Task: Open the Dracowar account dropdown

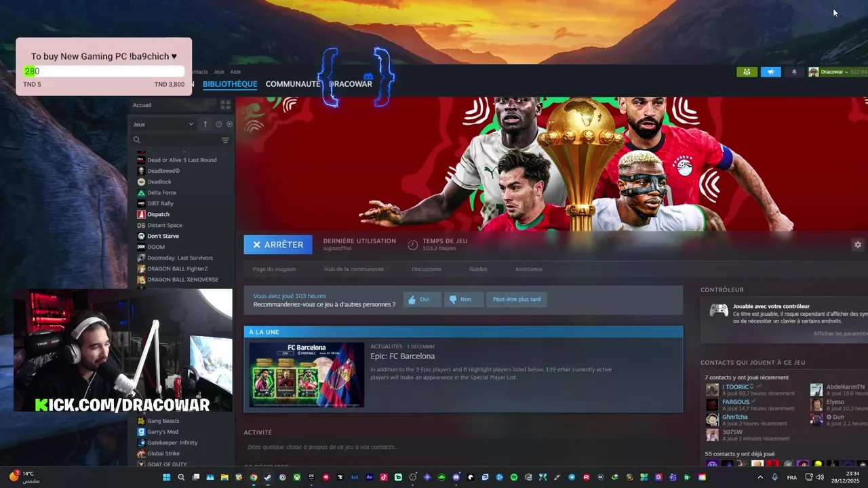Action: [x=833, y=72]
